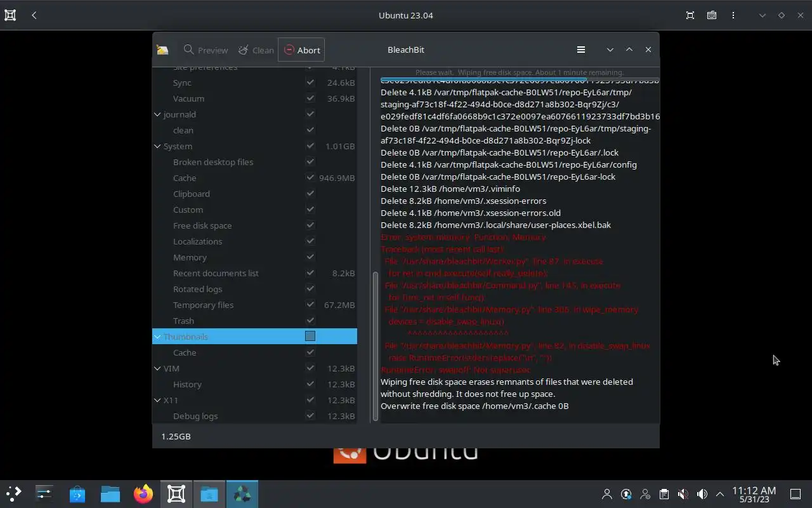Image resolution: width=812 pixels, height=508 pixels.
Task: Click BleachBit app icon in header bar
Action: (162, 50)
